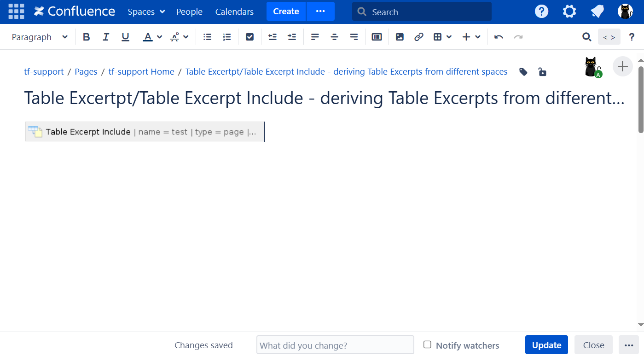This screenshot has height=356, width=644.
Task: Open the tf-support Home breadcrumb link
Action: pyautogui.click(x=141, y=72)
